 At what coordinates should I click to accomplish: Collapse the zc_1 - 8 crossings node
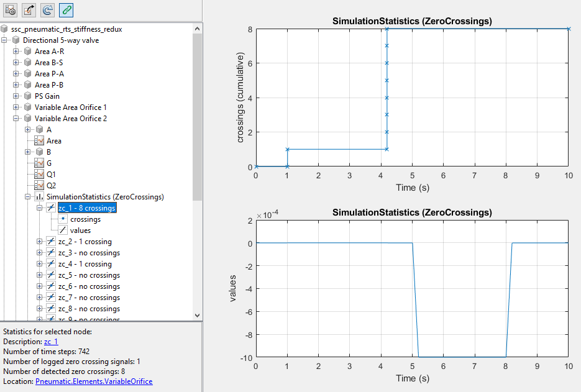tap(40, 208)
